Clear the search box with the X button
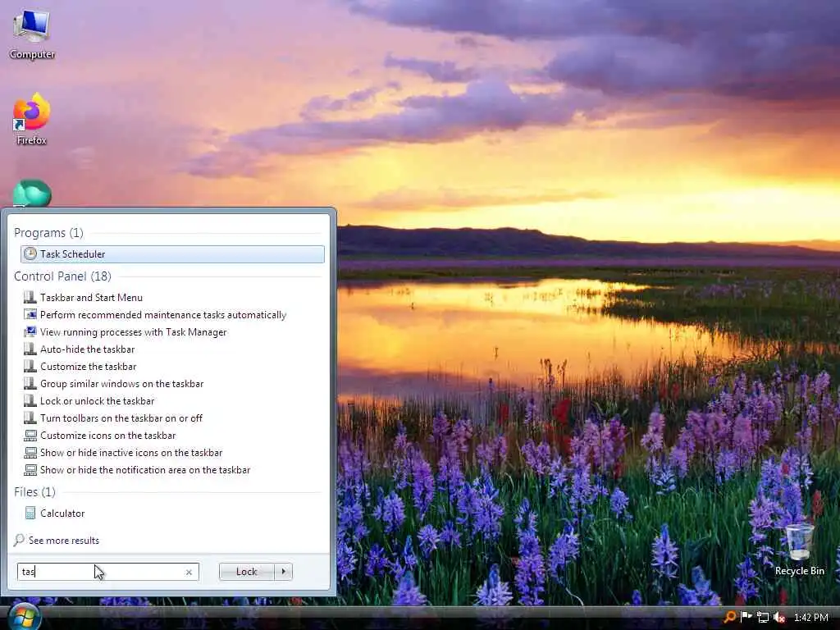Screen dimensions: 840x630 (x=189, y=572)
